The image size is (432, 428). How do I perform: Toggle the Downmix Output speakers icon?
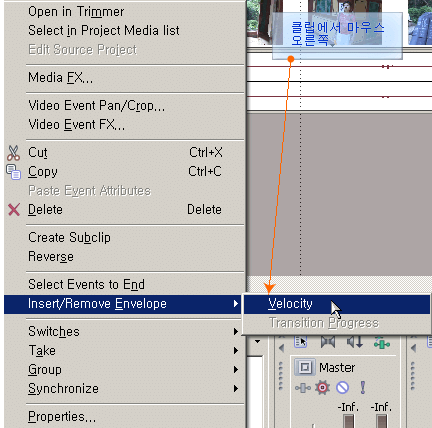(328, 342)
